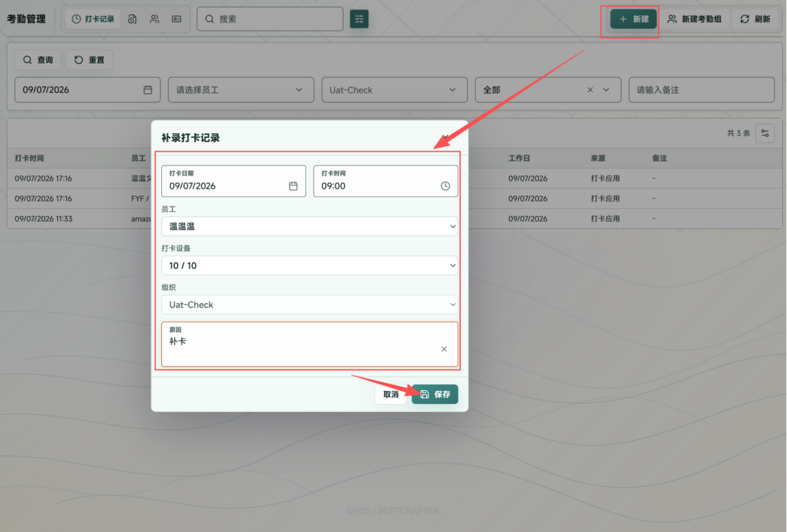Click calendar icon in the 09/07/2026 filter
The width and height of the screenshot is (787, 532).
point(148,90)
